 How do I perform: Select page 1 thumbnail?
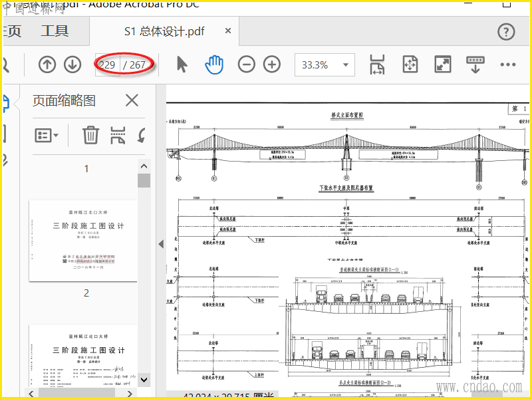pyautogui.click(x=83, y=241)
